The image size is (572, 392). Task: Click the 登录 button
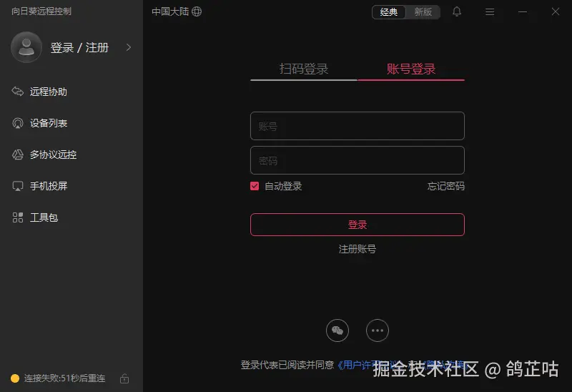(x=357, y=225)
